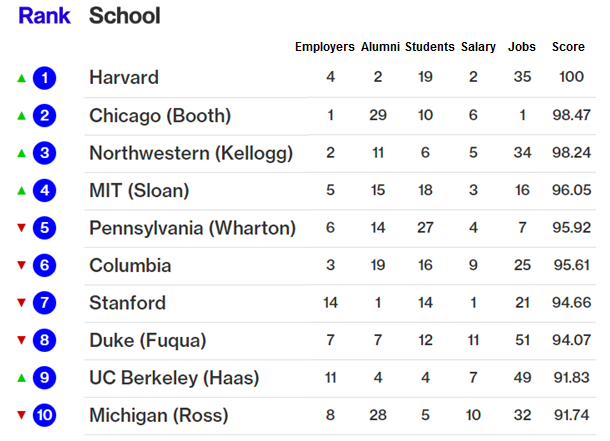
Task: Click the red down arrow next to Columbia
Action: coord(19,266)
